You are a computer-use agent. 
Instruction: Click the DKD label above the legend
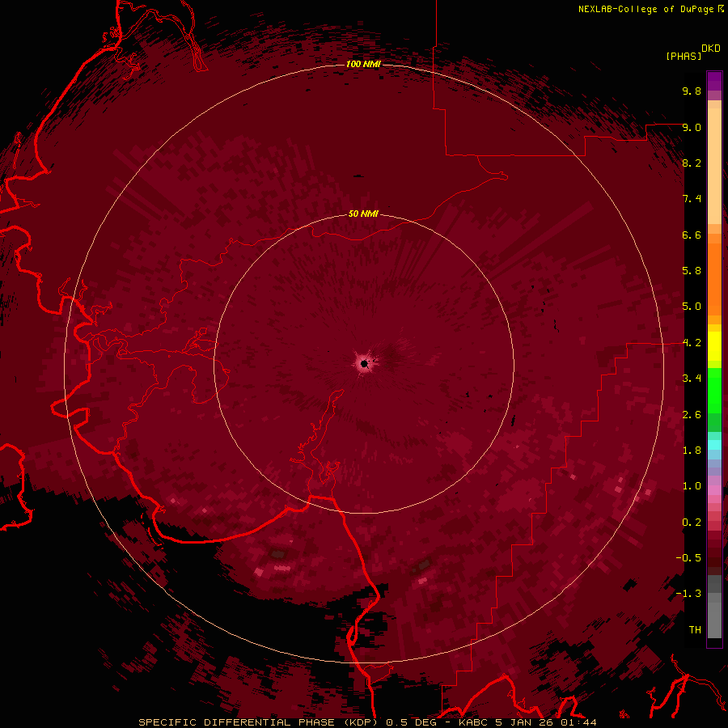[711, 49]
